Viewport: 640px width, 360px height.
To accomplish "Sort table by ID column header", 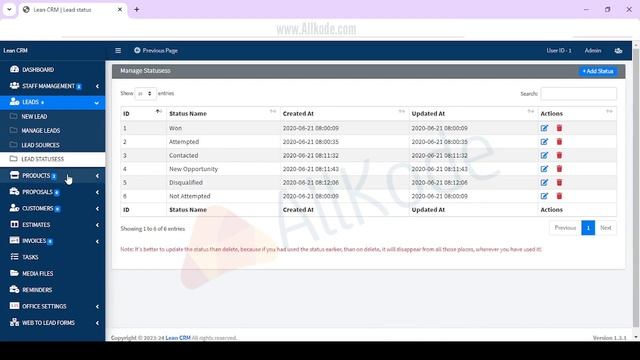I will 143,113.
